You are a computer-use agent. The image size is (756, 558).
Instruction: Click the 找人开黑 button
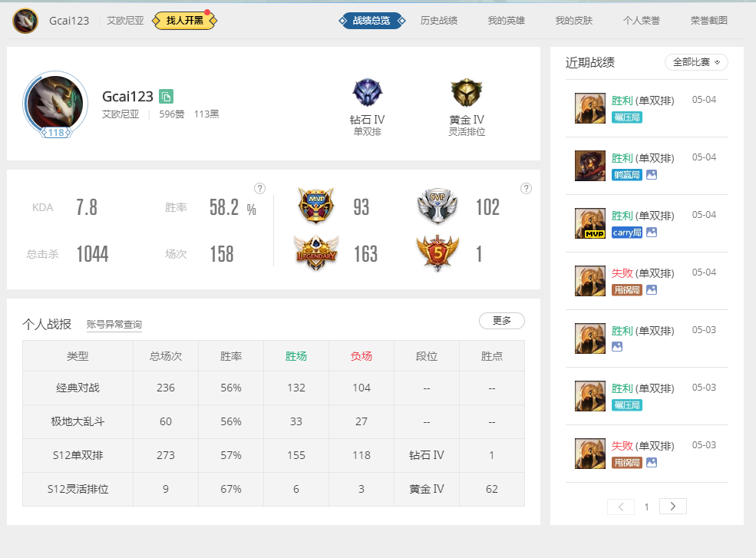tap(185, 21)
